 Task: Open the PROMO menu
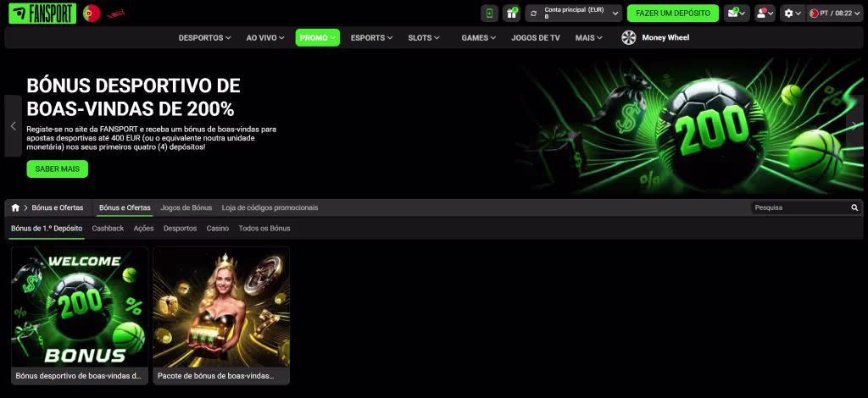click(x=318, y=37)
